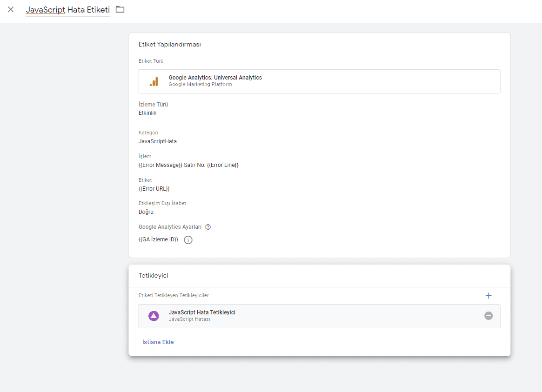Show info for the GA İzleme ID variable
Viewport: 542px width, 392px height.
click(x=188, y=240)
